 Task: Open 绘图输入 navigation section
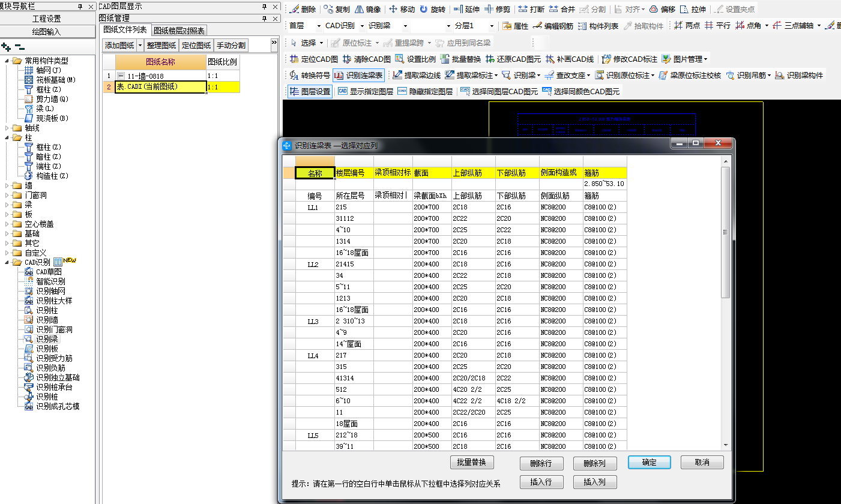coord(46,31)
